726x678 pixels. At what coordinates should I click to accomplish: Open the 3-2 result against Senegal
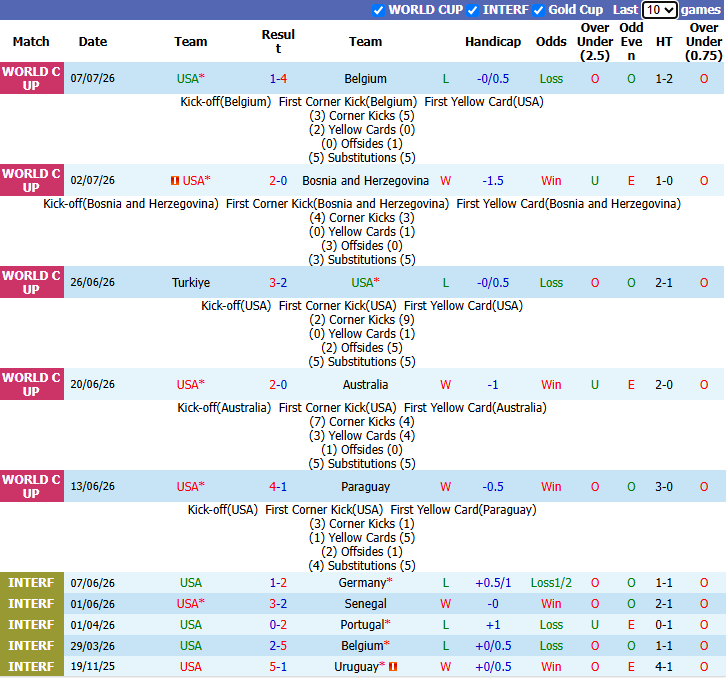tap(278, 604)
